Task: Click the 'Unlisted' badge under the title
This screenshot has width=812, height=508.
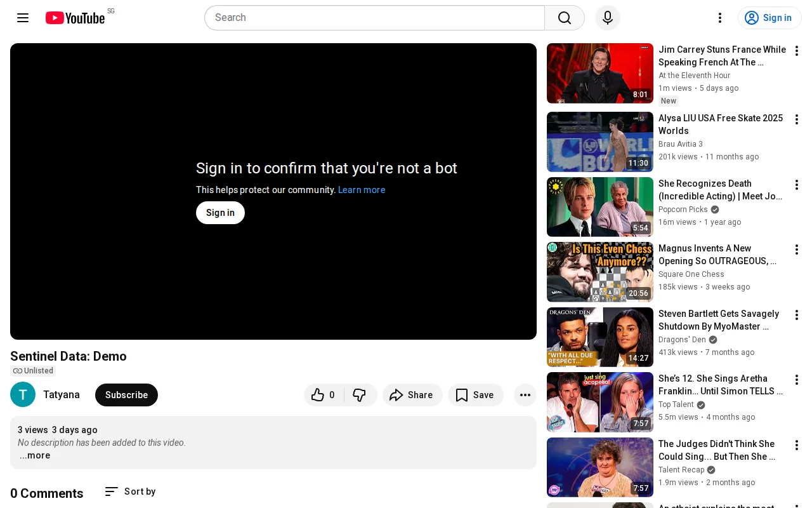Action: 33,371
